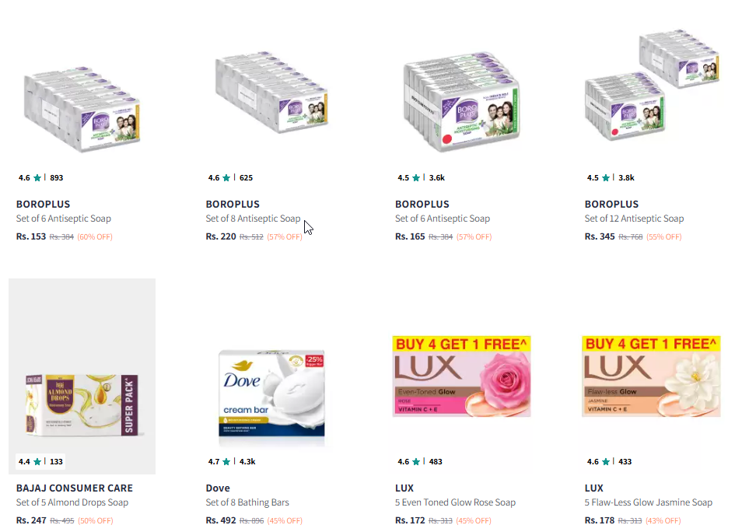Open the BAJAJ CONSUMER CARE brand title

74,488
